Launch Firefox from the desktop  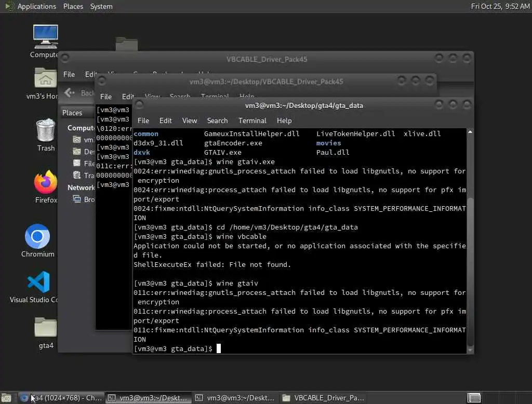(x=46, y=182)
